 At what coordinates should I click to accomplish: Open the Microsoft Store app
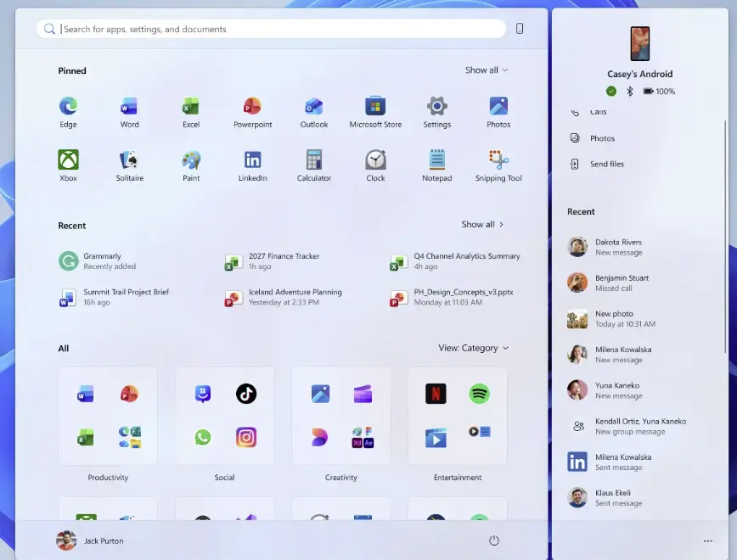point(375,112)
